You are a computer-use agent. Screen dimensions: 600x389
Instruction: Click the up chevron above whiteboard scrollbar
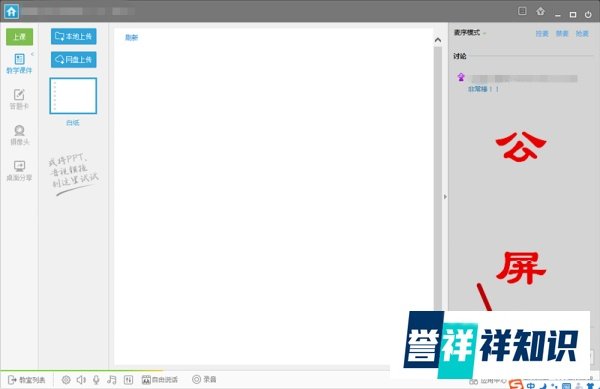point(438,40)
